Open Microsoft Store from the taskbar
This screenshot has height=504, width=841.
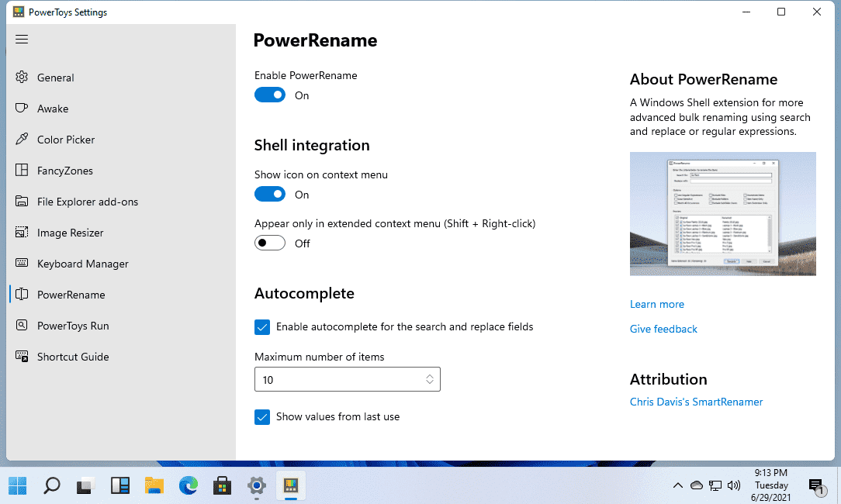point(222,485)
